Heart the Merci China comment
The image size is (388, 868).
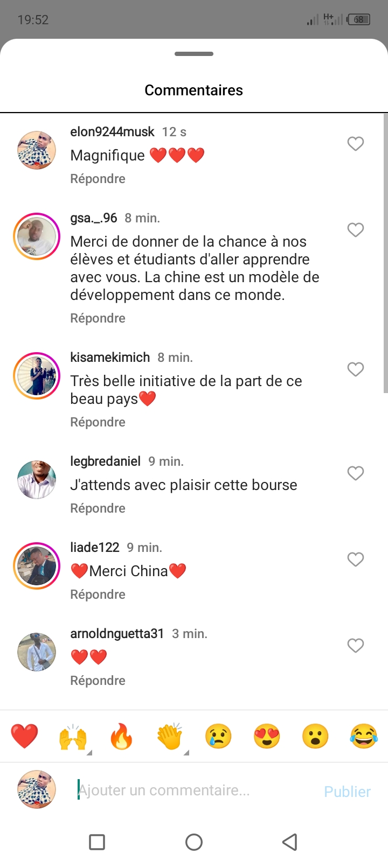click(355, 559)
